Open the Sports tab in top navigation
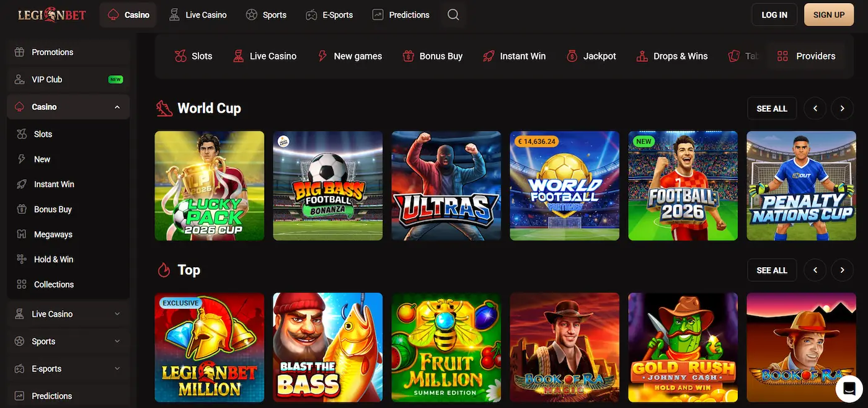Screen dimensions: 868x408 (x=266, y=15)
